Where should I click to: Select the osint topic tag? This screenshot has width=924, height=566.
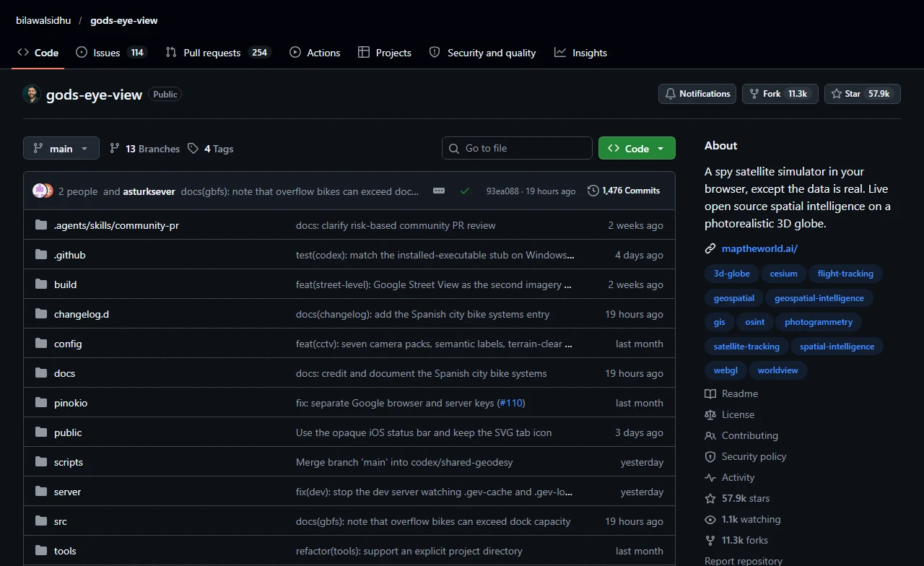coord(755,322)
